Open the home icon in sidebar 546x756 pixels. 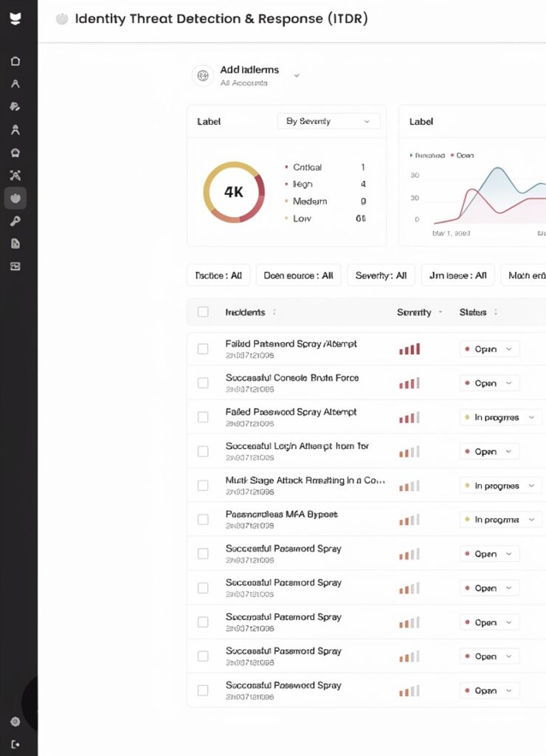(x=15, y=61)
